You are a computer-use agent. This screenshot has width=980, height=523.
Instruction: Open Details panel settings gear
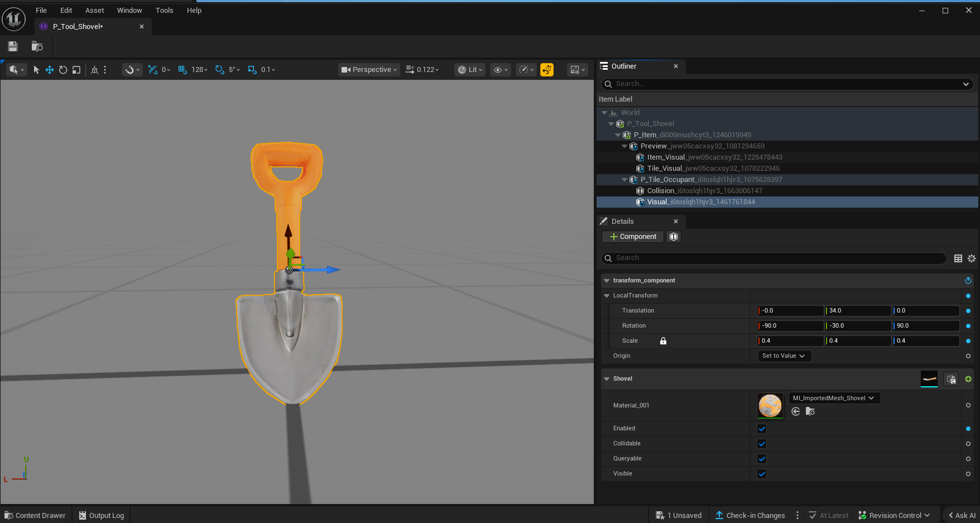point(972,258)
